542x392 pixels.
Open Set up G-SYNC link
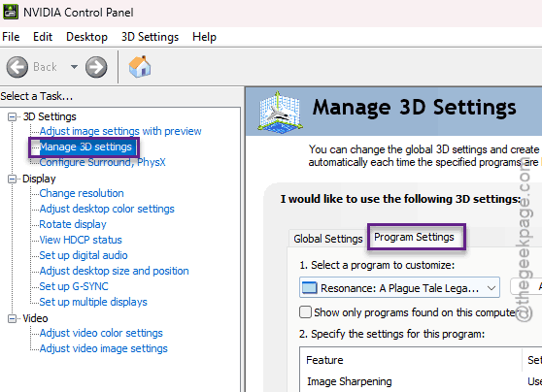[x=74, y=286]
